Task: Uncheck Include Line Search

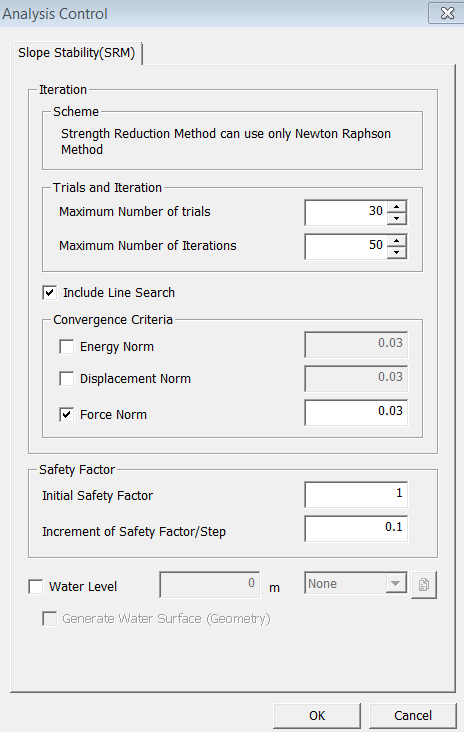Action: [50, 293]
